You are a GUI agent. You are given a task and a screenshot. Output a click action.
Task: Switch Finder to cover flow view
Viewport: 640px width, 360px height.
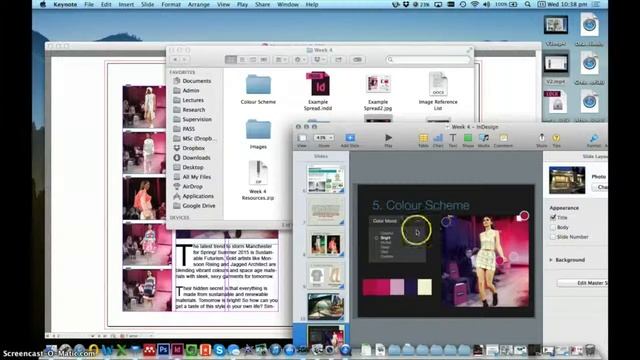click(x=264, y=60)
